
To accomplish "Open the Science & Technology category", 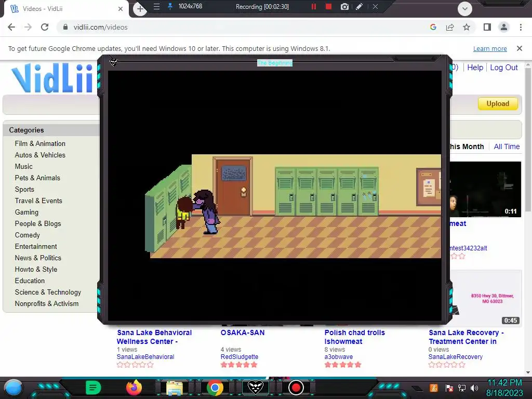I will click(x=48, y=292).
